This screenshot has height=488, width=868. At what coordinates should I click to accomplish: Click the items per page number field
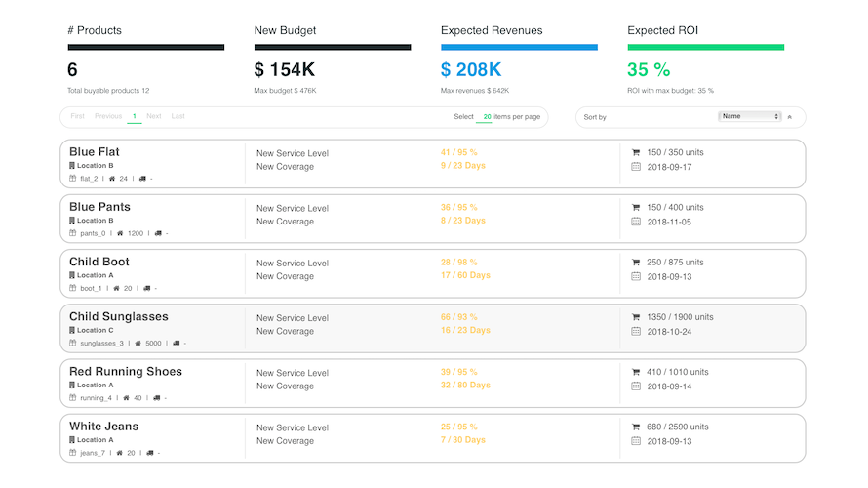pyautogui.click(x=487, y=117)
